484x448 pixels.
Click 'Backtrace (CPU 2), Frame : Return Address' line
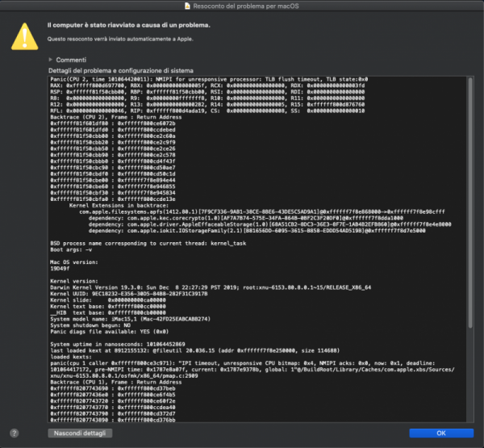(x=115, y=117)
